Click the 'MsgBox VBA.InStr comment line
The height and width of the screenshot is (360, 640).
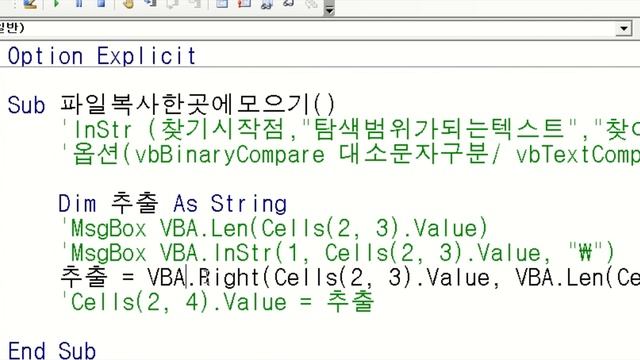pyautogui.click(x=337, y=252)
